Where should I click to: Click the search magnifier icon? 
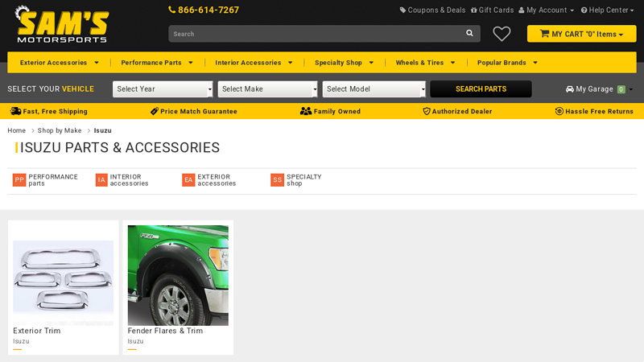pos(469,33)
